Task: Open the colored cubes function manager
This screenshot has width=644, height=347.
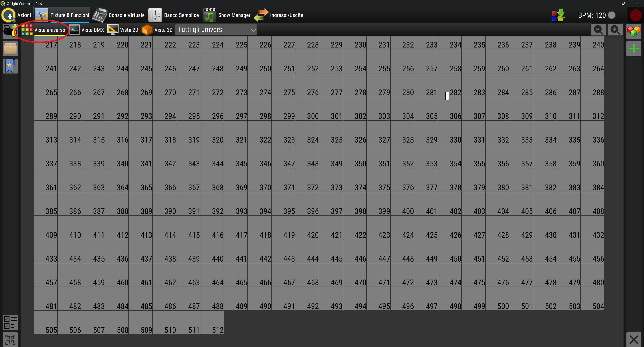Action: click(633, 31)
